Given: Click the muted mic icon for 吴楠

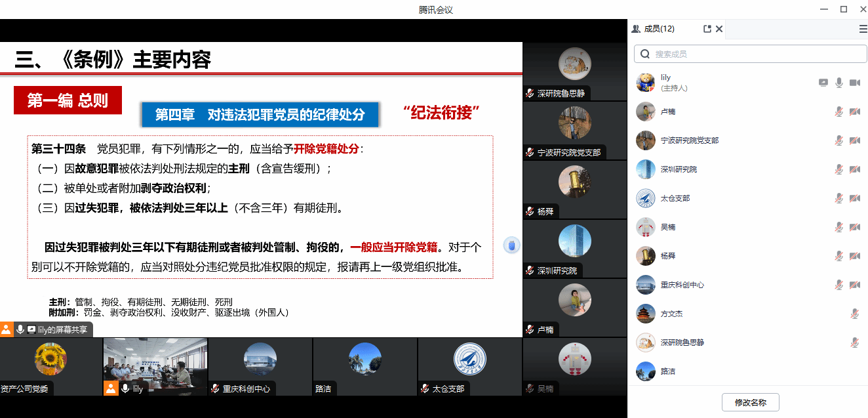Looking at the screenshot, I should [x=839, y=227].
